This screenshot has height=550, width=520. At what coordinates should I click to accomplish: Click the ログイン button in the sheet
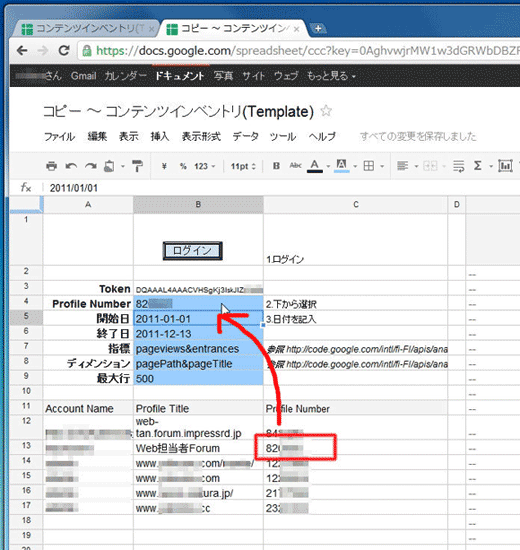[x=192, y=251]
